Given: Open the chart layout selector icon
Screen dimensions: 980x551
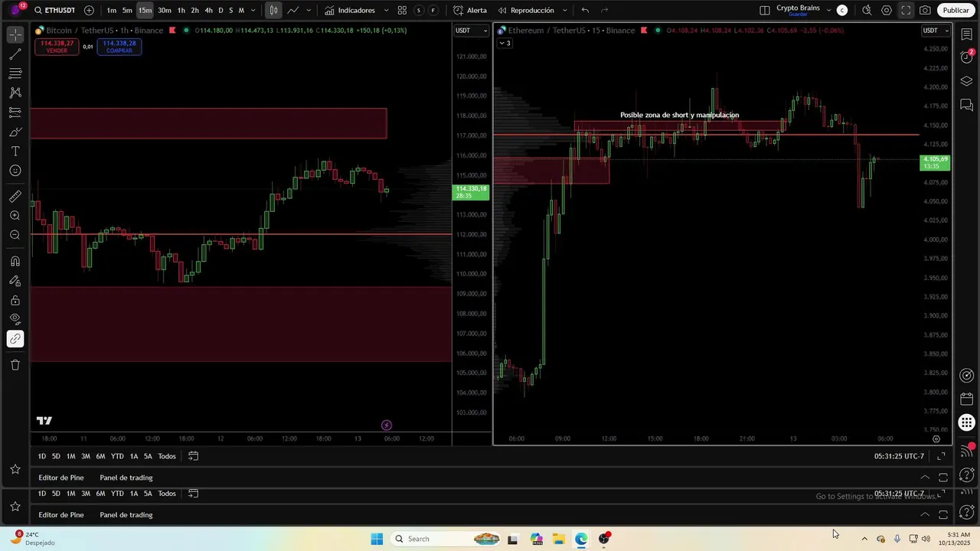Looking at the screenshot, I should [x=765, y=11].
